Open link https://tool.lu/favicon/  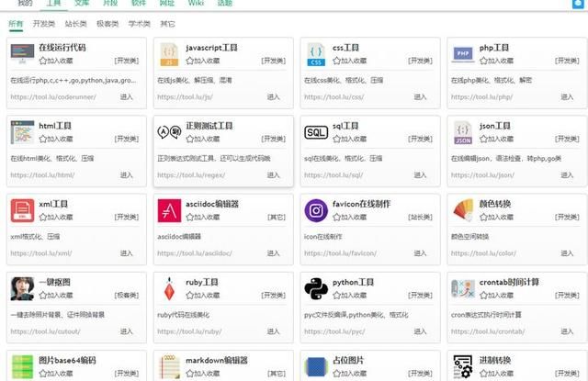341,253
